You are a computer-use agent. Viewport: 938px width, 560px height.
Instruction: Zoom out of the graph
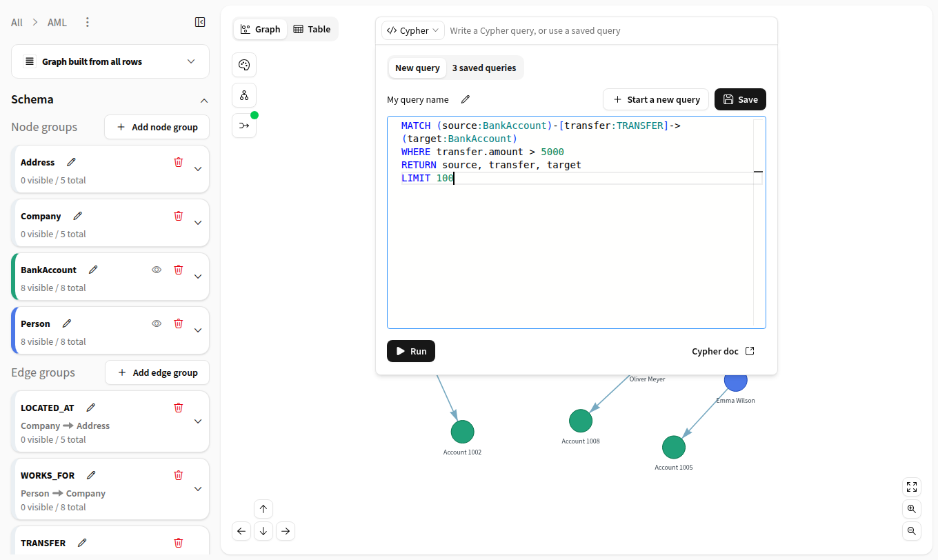tap(912, 531)
